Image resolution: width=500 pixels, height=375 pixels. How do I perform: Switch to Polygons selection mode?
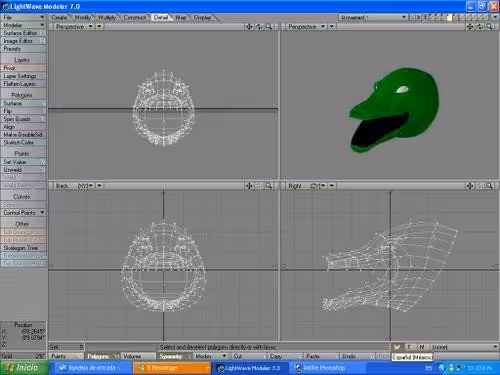[102, 356]
